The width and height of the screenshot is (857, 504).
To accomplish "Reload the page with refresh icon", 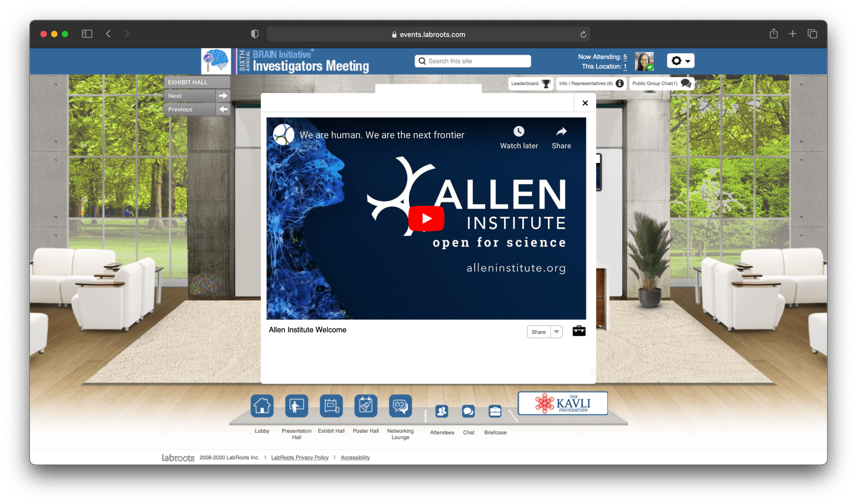I will pyautogui.click(x=583, y=34).
